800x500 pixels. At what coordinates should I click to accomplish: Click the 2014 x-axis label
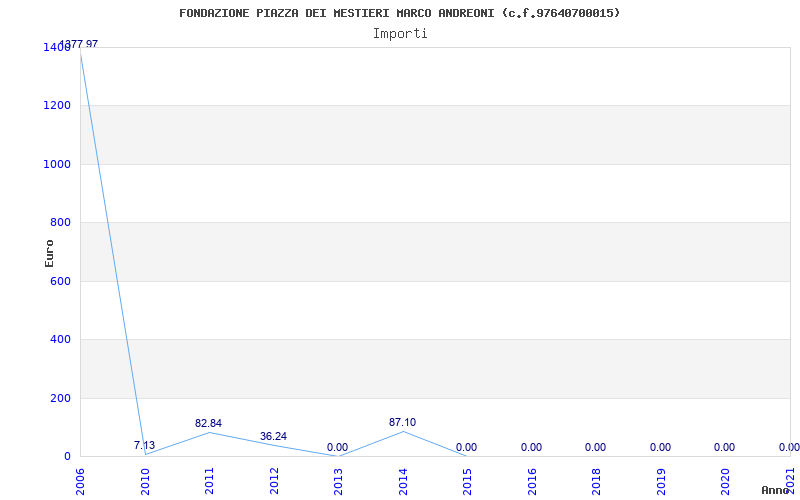pos(404,481)
